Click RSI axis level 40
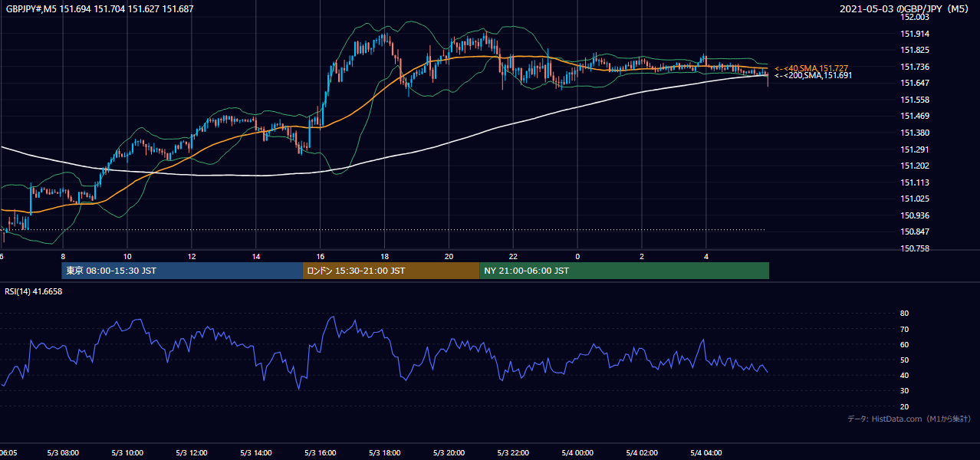This screenshot has width=980, height=460. (904, 375)
